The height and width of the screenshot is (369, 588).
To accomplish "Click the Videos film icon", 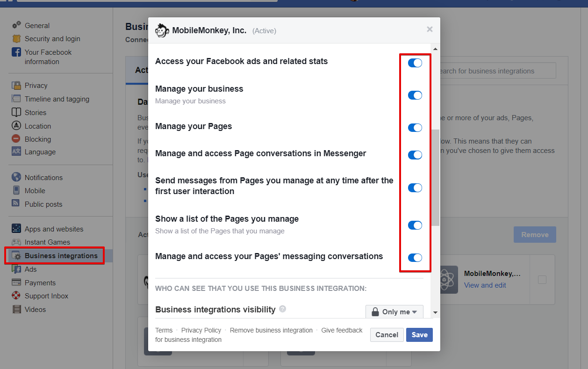I will coord(16,309).
